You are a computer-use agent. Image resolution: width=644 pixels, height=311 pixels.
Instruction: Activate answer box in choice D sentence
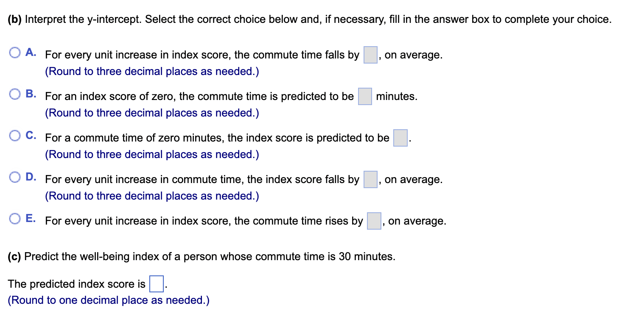pyautogui.click(x=370, y=180)
